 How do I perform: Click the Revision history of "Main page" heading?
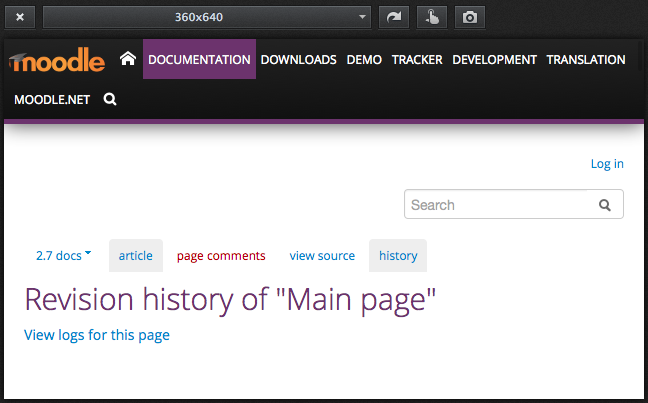(x=230, y=300)
